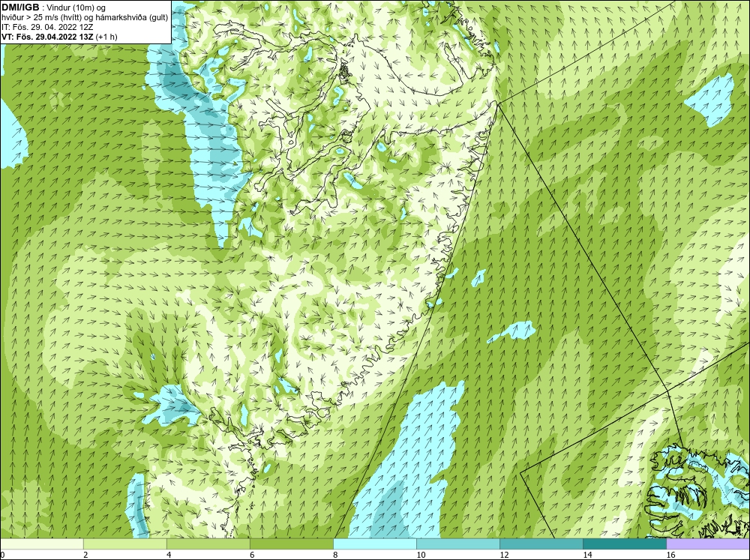Click the legend scale label '2'

click(x=85, y=555)
